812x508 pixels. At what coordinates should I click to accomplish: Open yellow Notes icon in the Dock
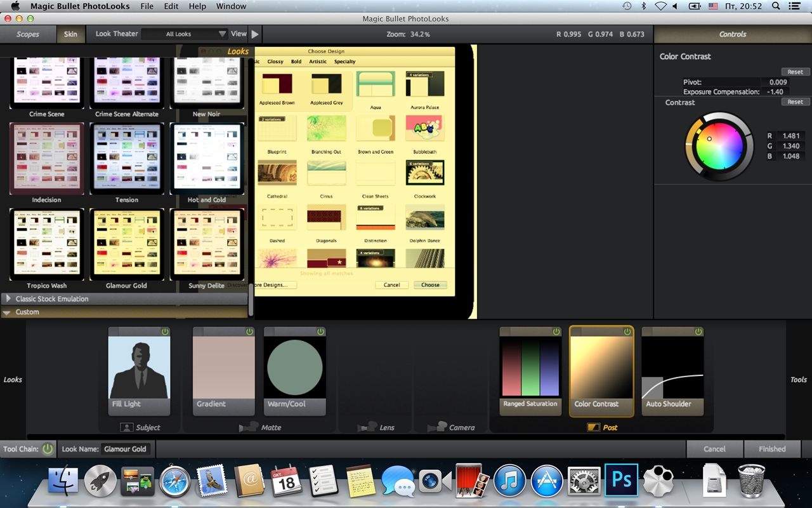pos(361,482)
